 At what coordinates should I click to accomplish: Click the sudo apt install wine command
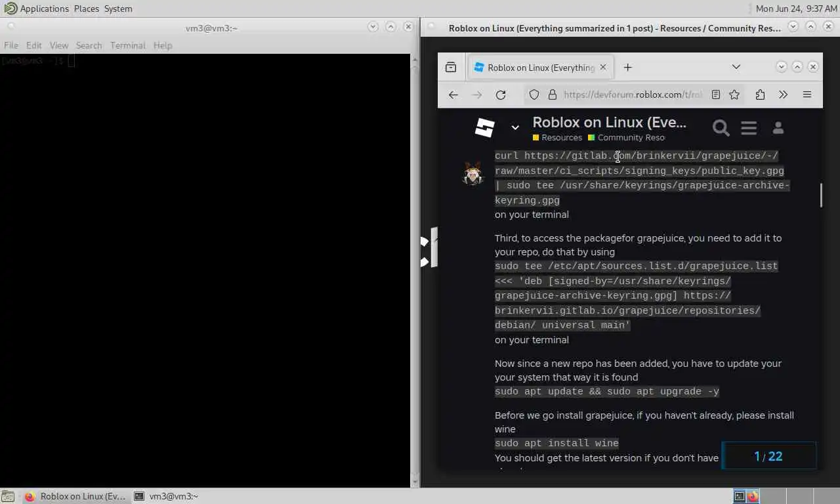(556, 443)
